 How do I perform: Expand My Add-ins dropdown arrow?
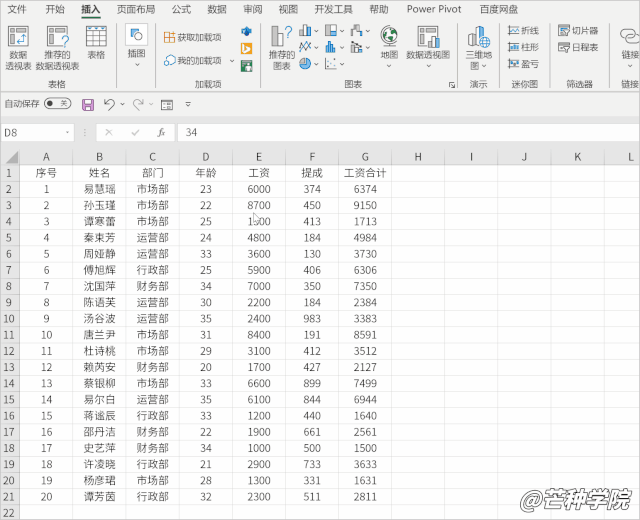232,61
